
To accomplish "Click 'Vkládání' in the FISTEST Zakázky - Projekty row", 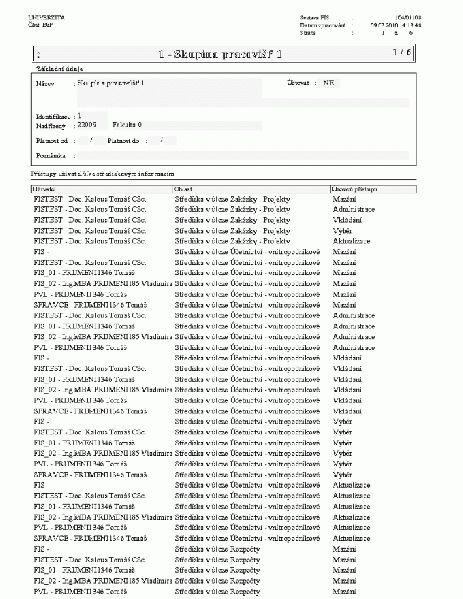I will click(347, 220).
